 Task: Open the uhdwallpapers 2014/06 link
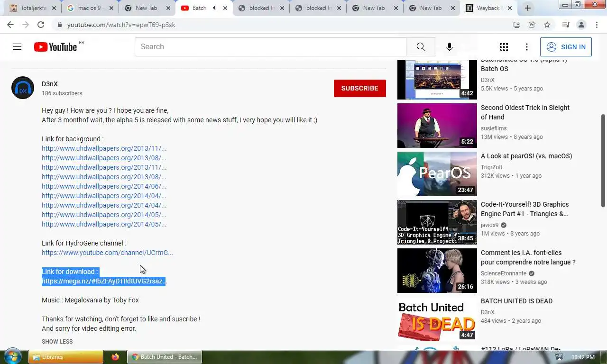[104, 186]
